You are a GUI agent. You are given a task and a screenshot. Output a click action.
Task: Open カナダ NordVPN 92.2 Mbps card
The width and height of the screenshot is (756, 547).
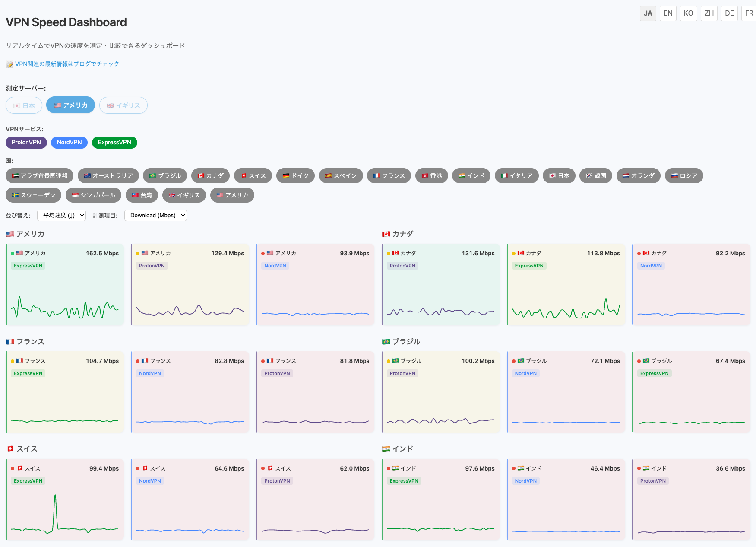691,284
